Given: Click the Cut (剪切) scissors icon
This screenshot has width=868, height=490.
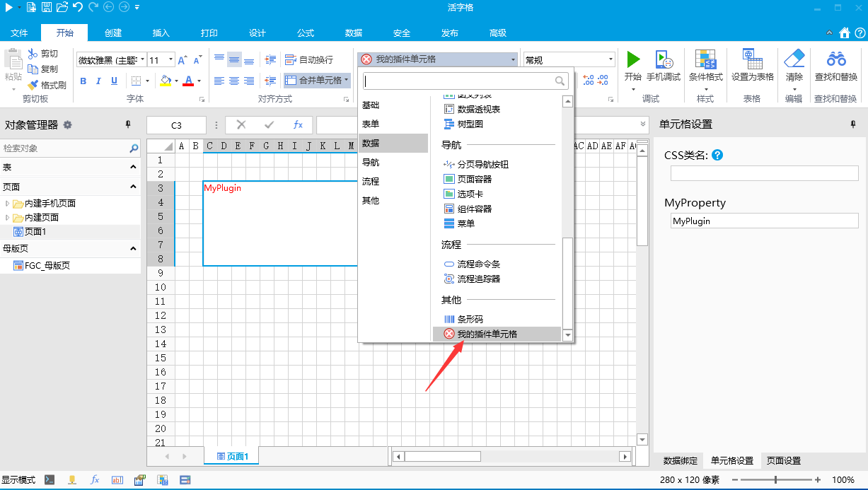Looking at the screenshot, I should [x=33, y=54].
